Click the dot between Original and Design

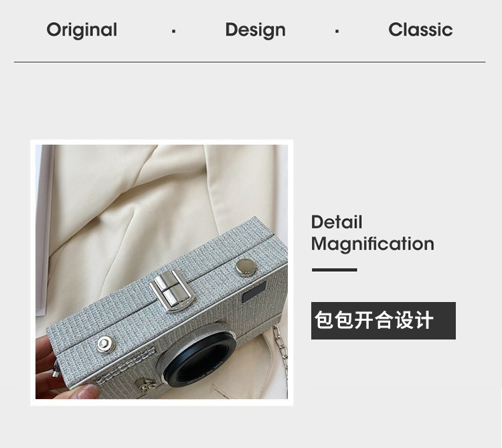tap(173, 31)
